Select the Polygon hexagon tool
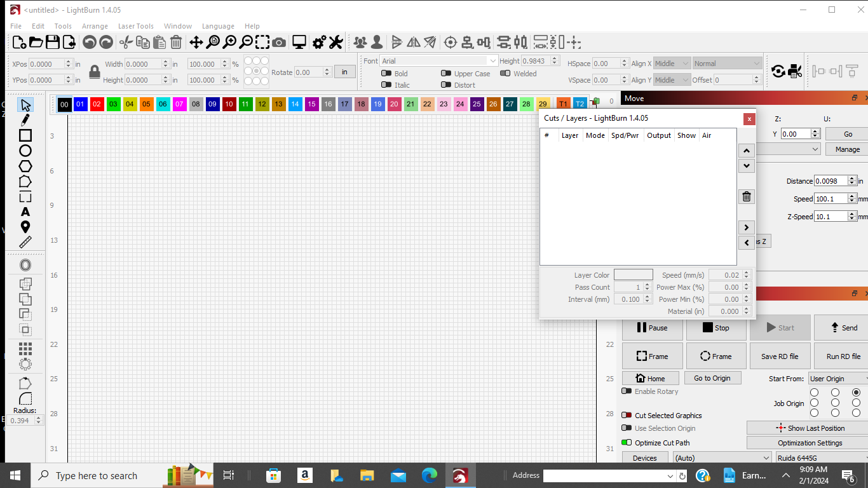Screen dimensions: 868x488 (x=25, y=166)
